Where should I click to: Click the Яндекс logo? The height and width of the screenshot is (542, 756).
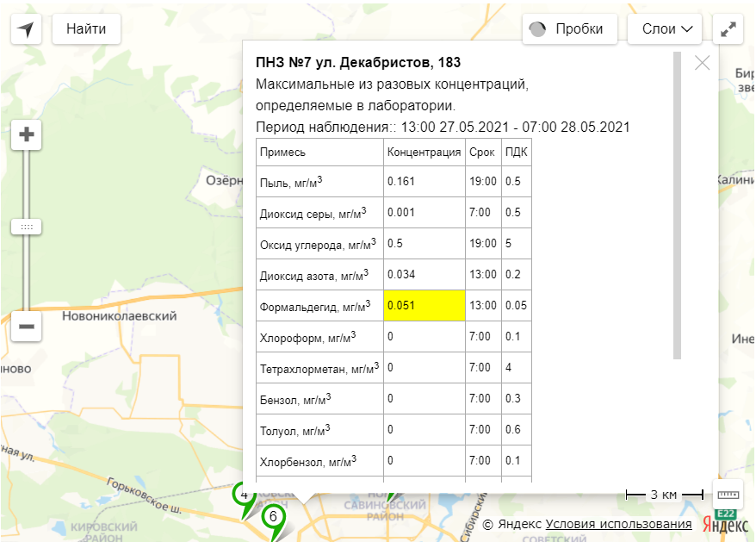coord(724,523)
